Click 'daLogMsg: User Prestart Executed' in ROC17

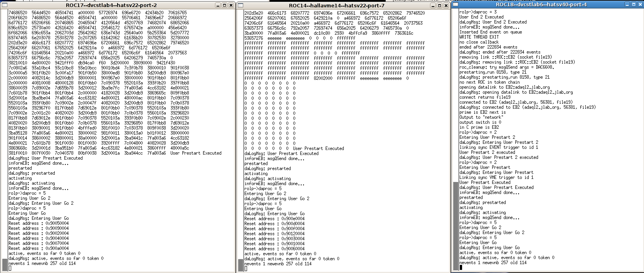point(45,158)
